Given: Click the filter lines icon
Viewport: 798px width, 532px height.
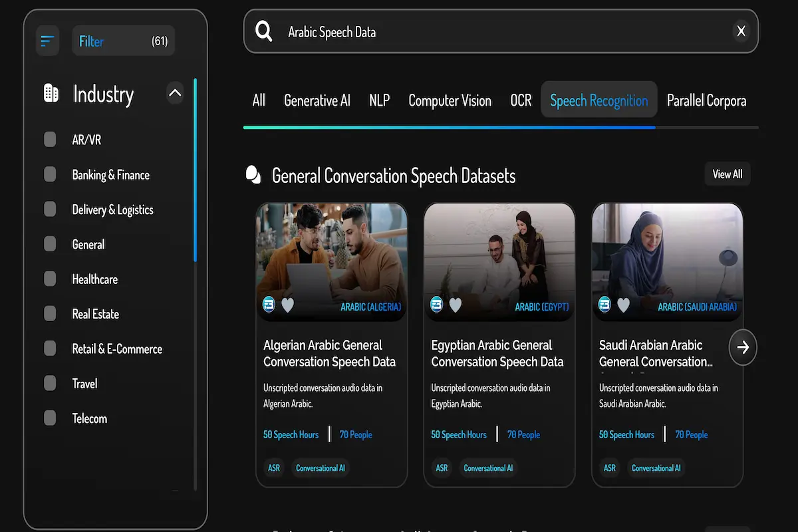Looking at the screenshot, I should point(47,41).
